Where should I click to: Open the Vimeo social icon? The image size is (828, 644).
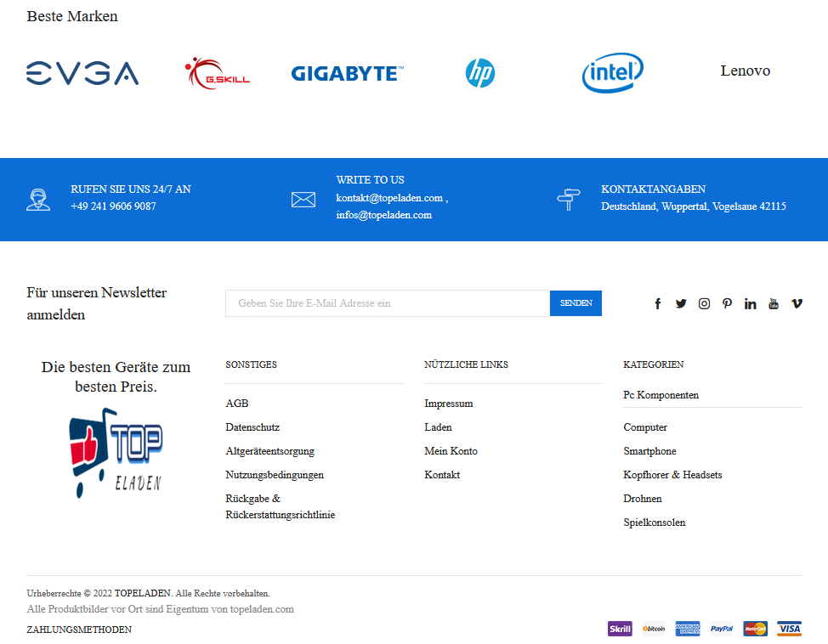point(797,303)
